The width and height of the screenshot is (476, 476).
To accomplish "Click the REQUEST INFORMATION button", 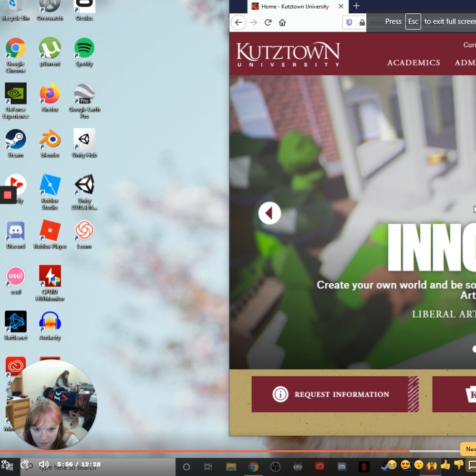I will [x=335, y=394].
